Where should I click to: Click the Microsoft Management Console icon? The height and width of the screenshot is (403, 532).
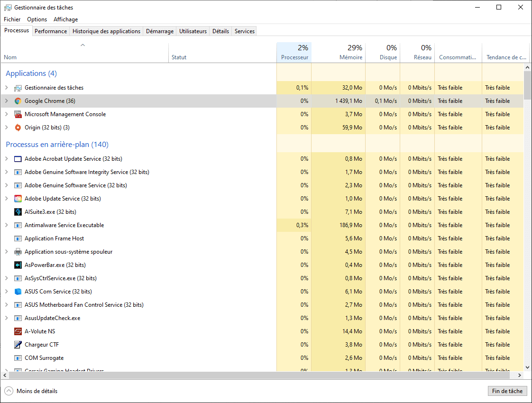point(18,114)
